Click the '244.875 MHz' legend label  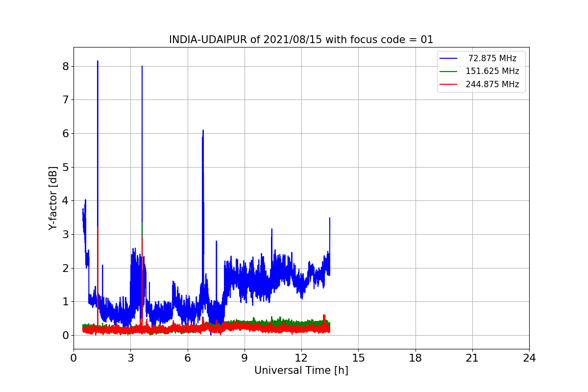[492, 84]
